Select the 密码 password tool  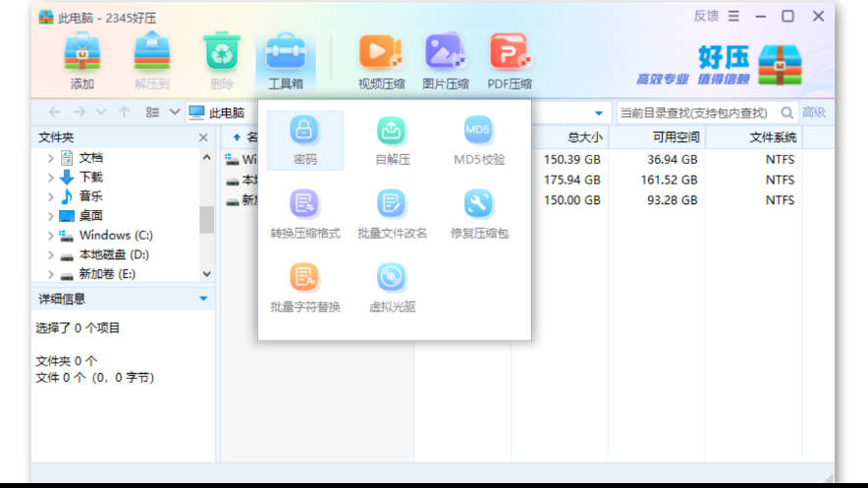point(305,140)
